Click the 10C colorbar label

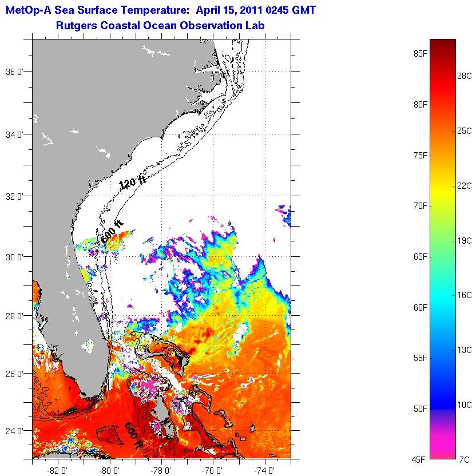(465, 404)
